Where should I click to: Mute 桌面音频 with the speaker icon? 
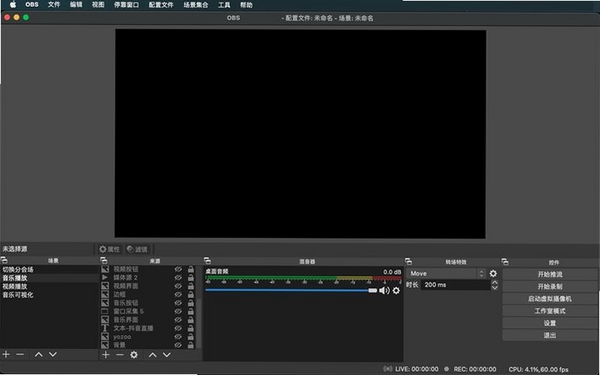[384, 290]
